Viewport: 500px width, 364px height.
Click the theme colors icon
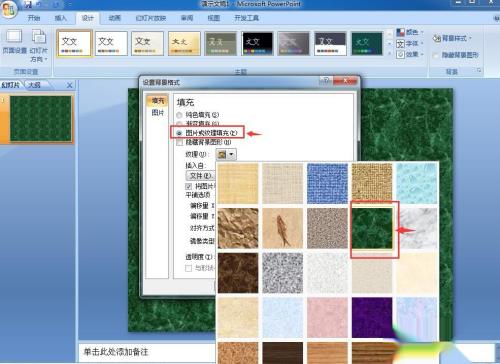click(400, 32)
